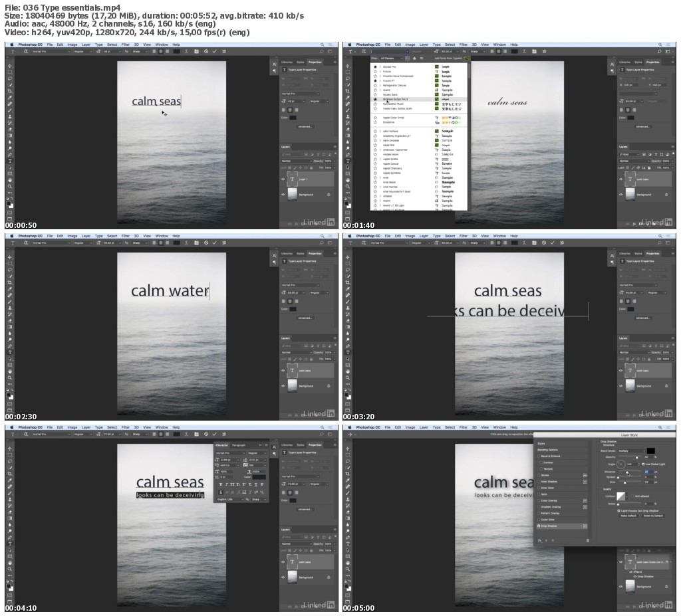Hide the Drop Shadow effect eye in Layers
Image resolution: width=681 pixels, height=616 pixels.
click(635, 577)
